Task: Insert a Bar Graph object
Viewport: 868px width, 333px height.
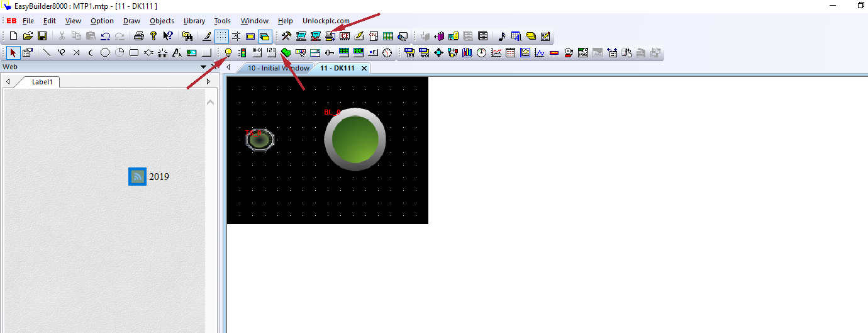Action: click(x=467, y=52)
